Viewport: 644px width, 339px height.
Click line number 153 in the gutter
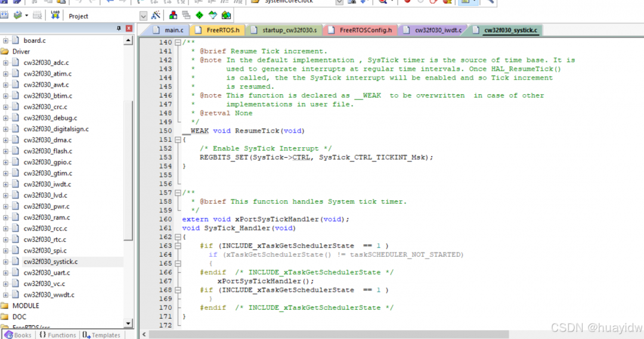tap(166, 157)
